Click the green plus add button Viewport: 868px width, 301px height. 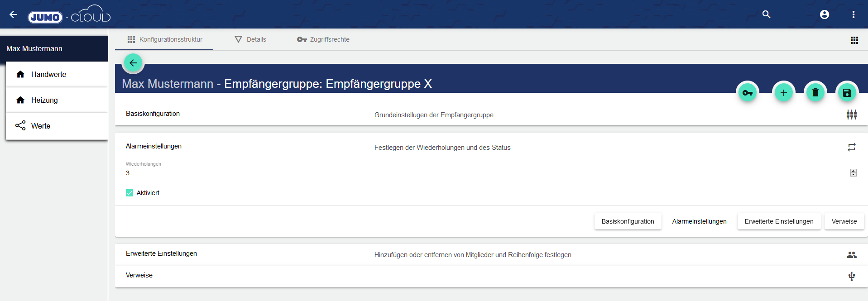coord(783,93)
